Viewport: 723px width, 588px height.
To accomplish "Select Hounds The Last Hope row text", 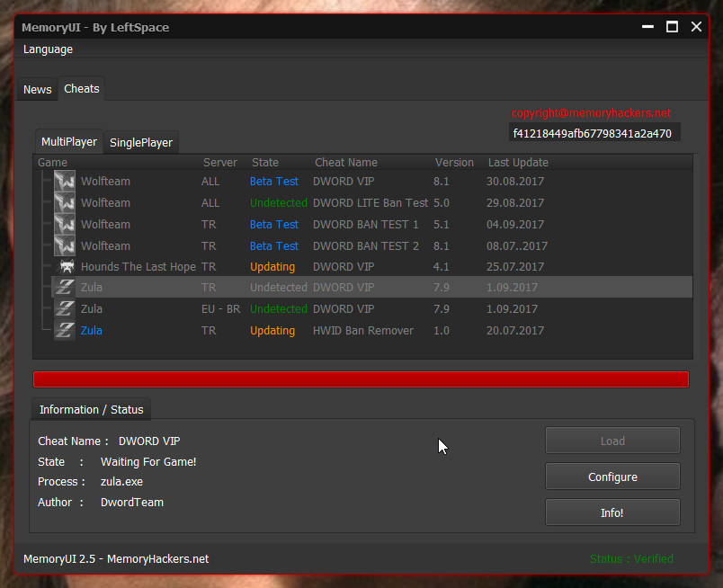I will [x=138, y=266].
